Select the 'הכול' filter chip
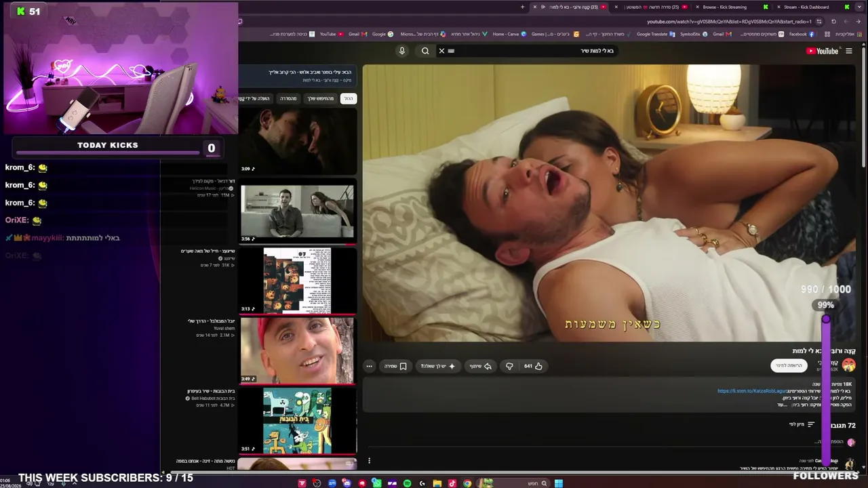The width and height of the screenshot is (868, 488). (349, 98)
